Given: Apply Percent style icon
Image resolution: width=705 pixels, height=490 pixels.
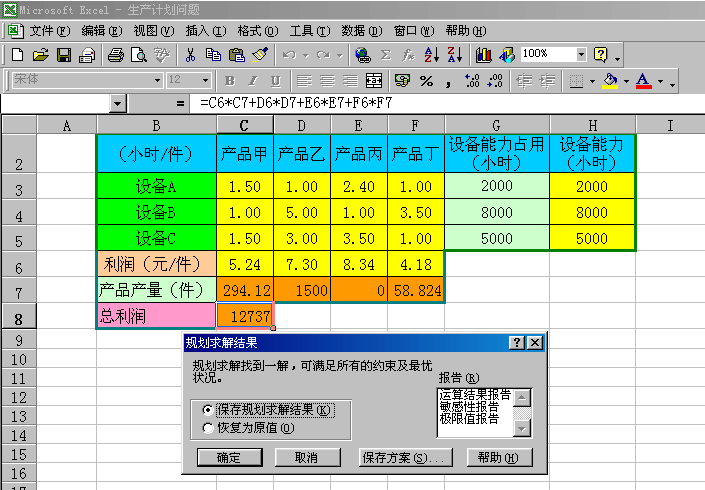Looking at the screenshot, I should (426, 81).
